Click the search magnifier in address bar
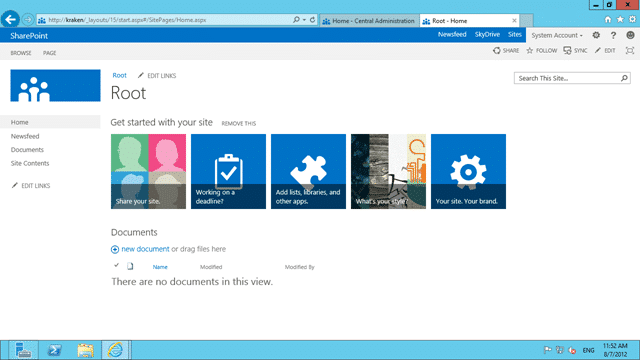 pyautogui.click(x=296, y=20)
